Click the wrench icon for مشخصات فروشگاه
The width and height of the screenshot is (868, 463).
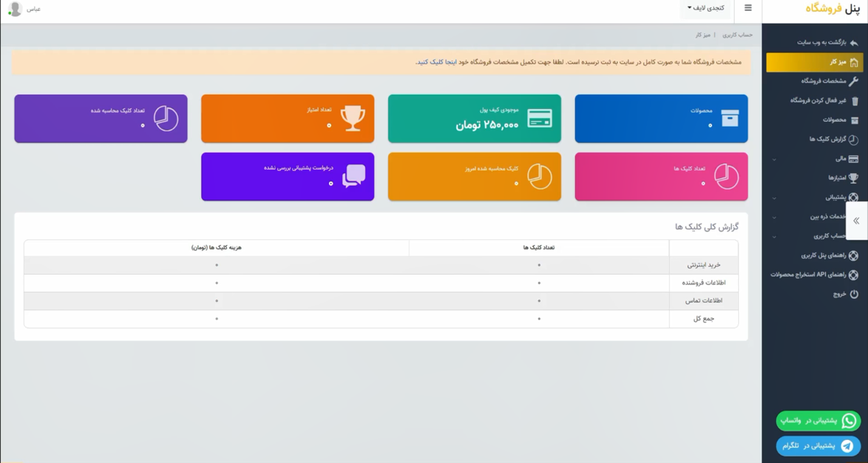(x=853, y=81)
